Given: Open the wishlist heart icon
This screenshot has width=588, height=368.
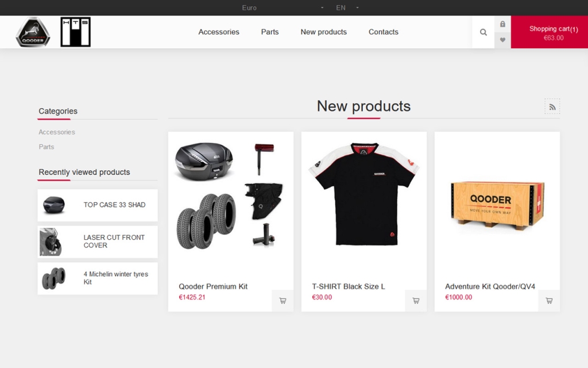Looking at the screenshot, I should coord(502,40).
